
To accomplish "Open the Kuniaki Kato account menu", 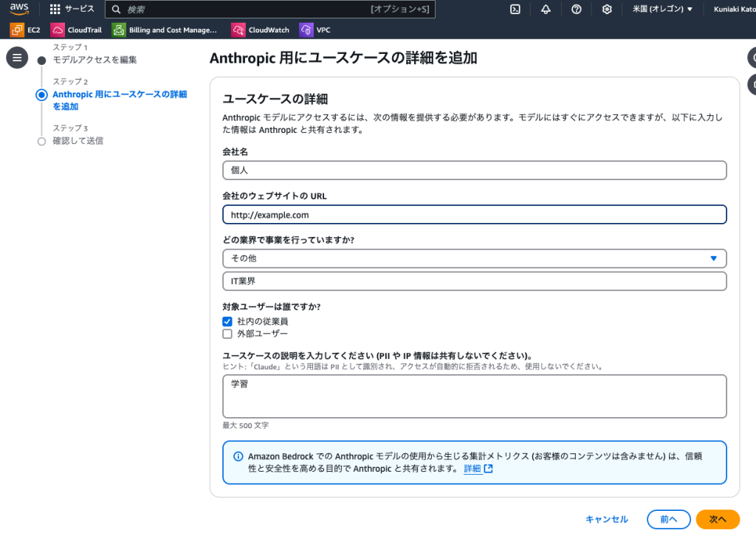I will (x=735, y=9).
